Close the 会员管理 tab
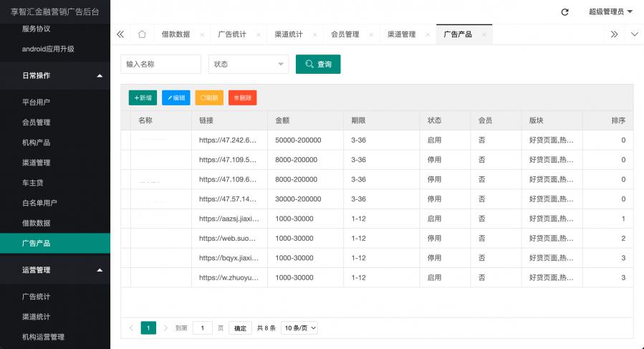Screen dimensions: 644x349 (372, 34)
